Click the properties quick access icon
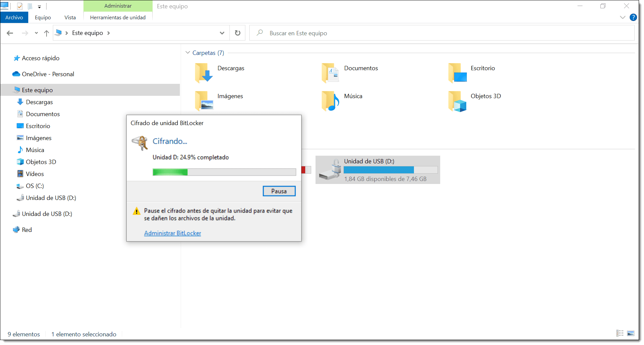 20,6
